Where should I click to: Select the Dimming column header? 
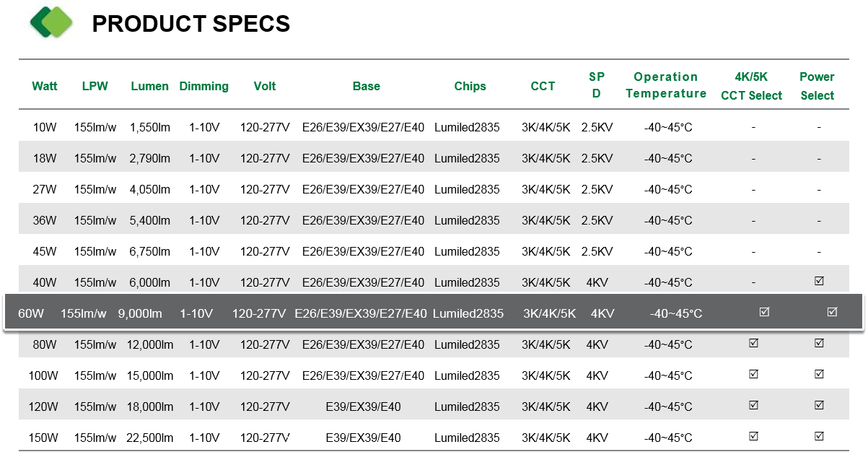204,86
